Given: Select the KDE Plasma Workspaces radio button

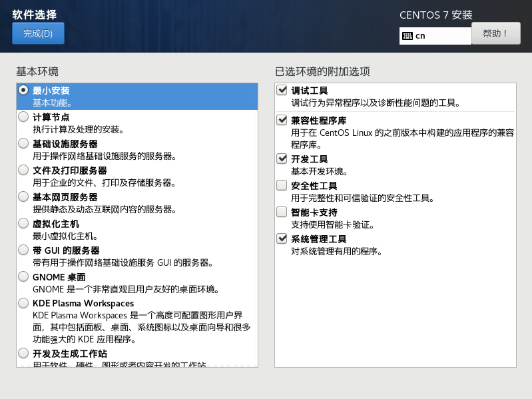Looking at the screenshot, I should (23, 303).
